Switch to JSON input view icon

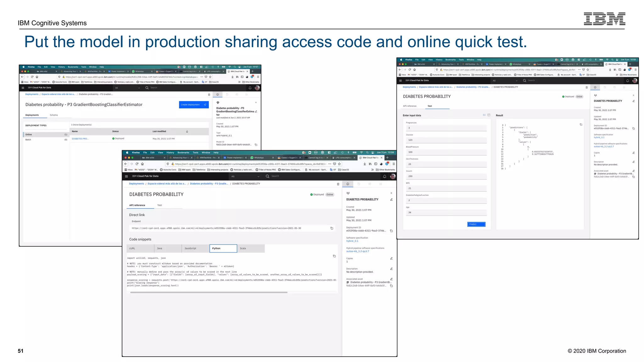click(x=489, y=115)
